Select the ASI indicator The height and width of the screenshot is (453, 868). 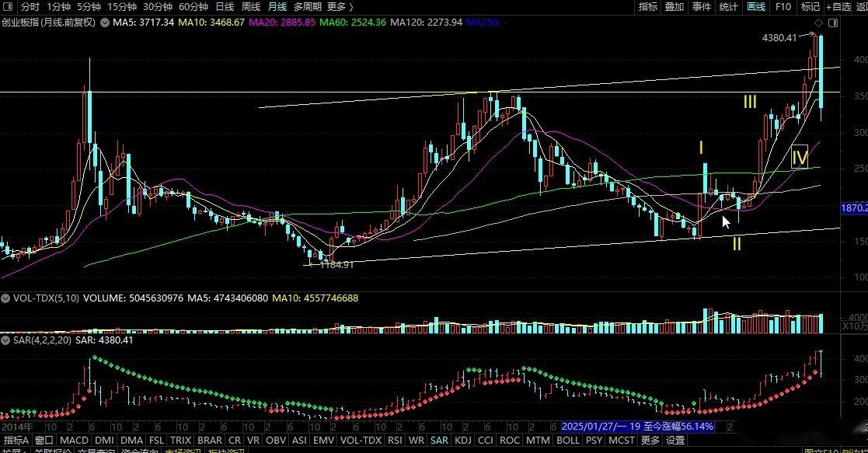point(299,441)
